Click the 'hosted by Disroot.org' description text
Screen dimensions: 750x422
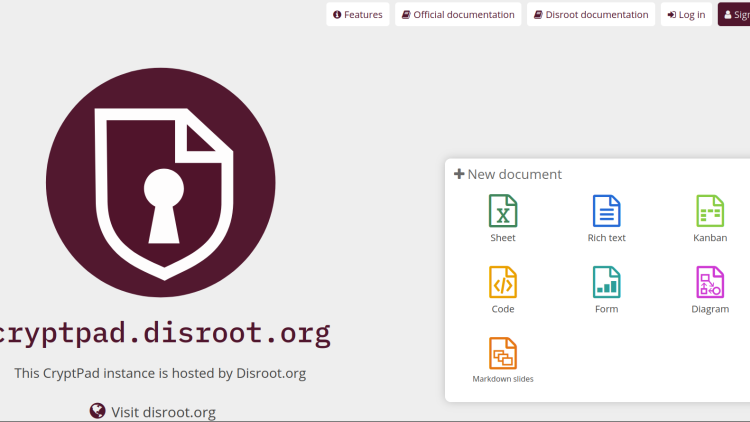click(160, 373)
